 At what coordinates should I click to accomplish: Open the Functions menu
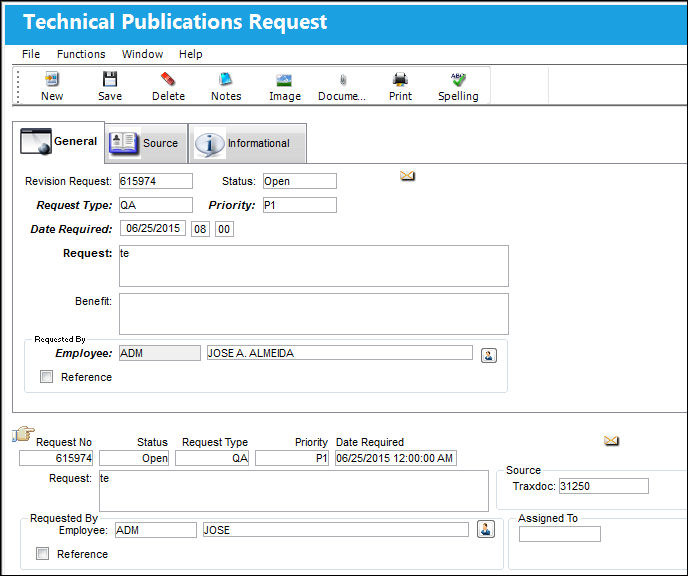coord(81,54)
